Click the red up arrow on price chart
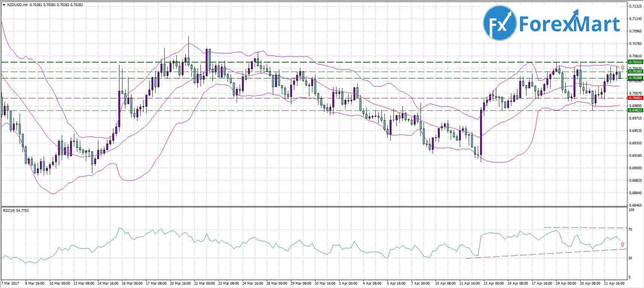The width and height of the screenshot is (644, 288). (x=622, y=67)
